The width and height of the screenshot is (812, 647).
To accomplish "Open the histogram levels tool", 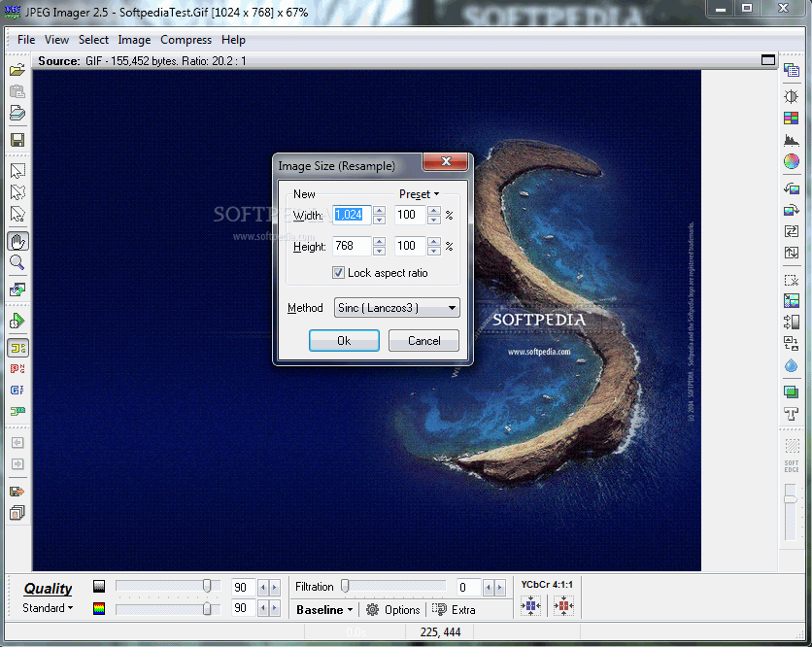I will click(x=792, y=140).
